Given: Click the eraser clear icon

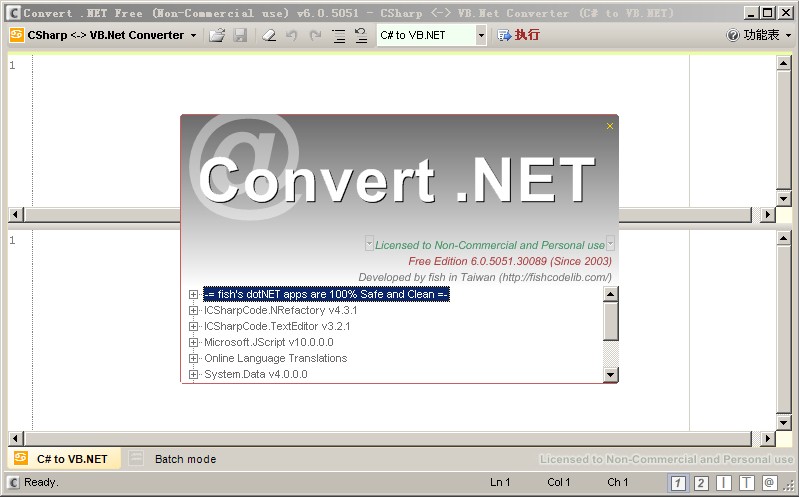Looking at the screenshot, I should click(269, 35).
